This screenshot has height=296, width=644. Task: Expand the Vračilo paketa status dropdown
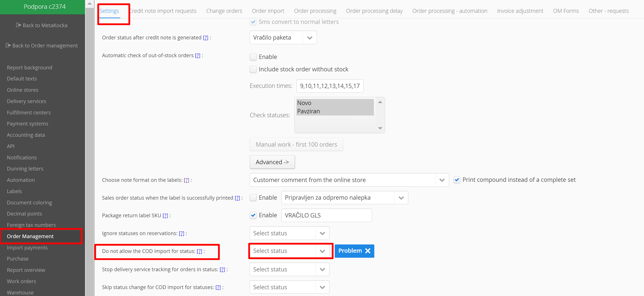[x=309, y=38]
